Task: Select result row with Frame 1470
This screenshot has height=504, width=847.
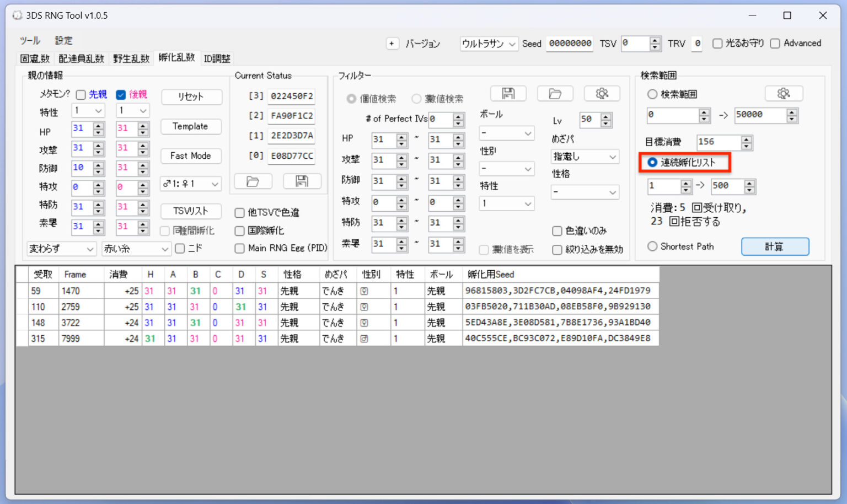Action: [337, 291]
